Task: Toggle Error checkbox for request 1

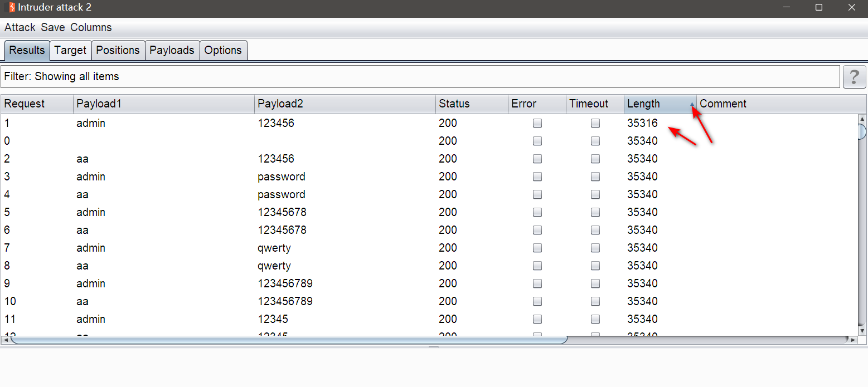Action: coord(537,124)
